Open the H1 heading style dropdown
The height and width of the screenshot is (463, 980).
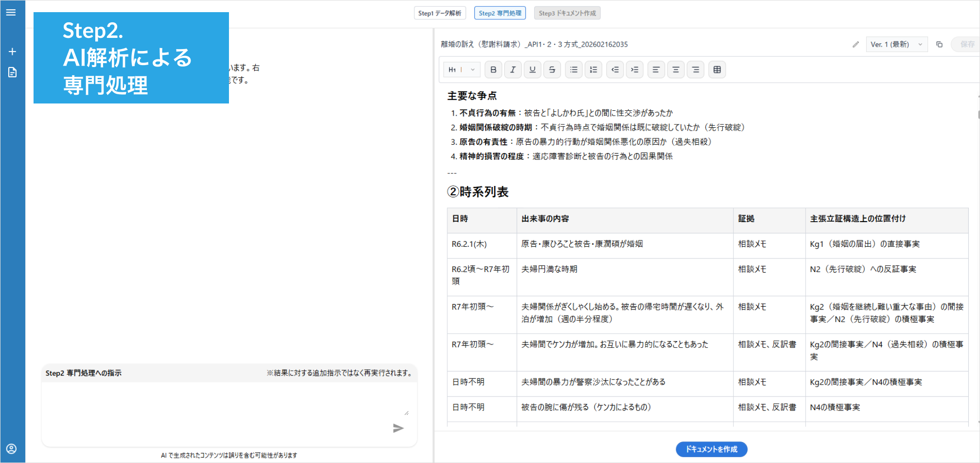coord(461,70)
